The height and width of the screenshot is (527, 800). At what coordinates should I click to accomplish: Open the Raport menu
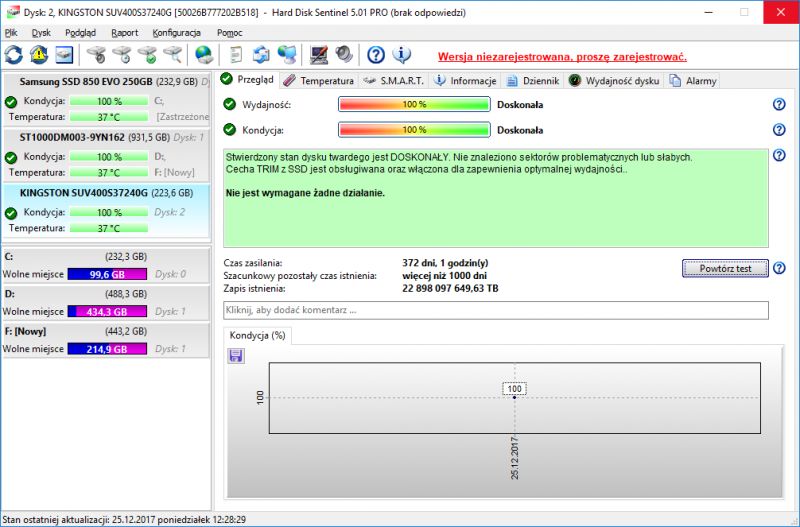124,33
